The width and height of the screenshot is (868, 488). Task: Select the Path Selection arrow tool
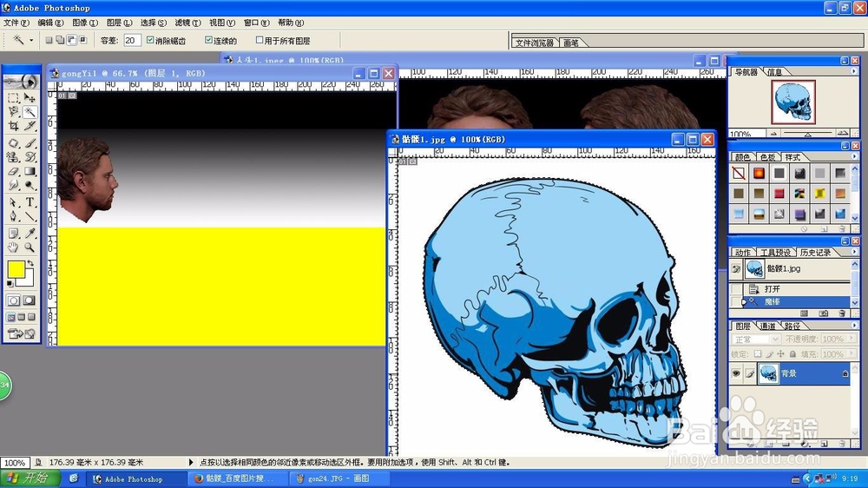pos(14,202)
